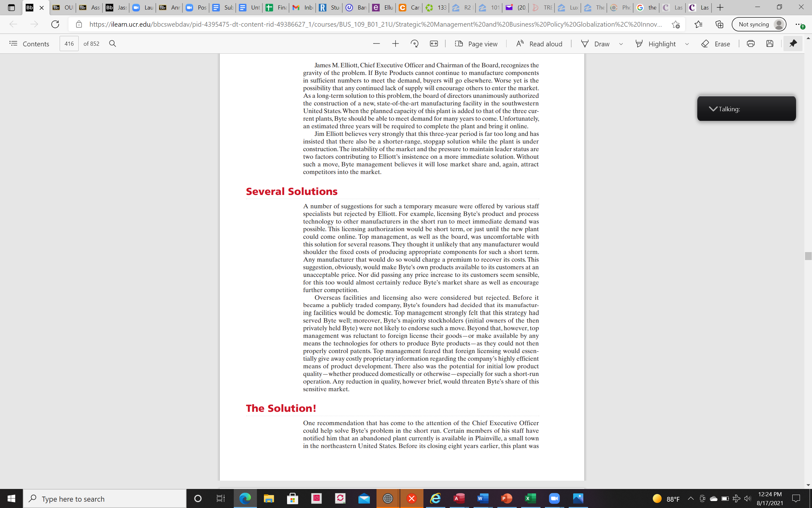Viewport: 812px width, 508px height.
Task: Click the taskbar search box
Action: tap(105, 498)
